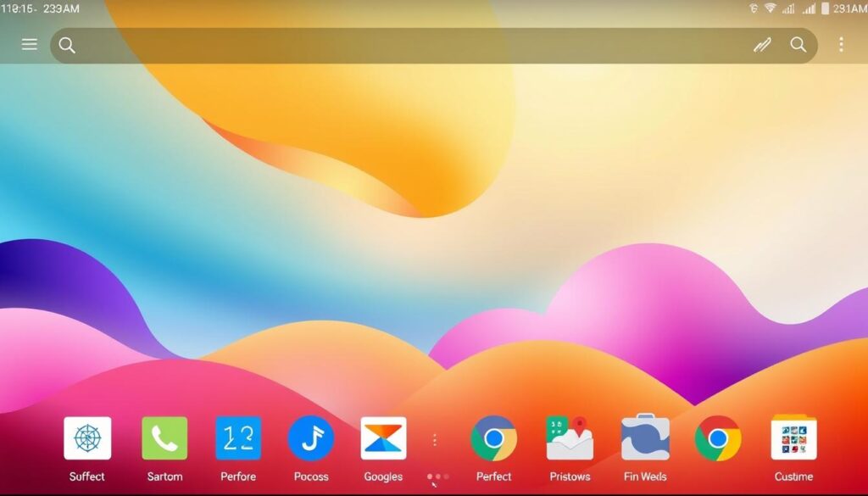The height and width of the screenshot is (496, 868).
Task: Tap the Wi-Fi icon in the status bar
Action: tap(771, 8)
